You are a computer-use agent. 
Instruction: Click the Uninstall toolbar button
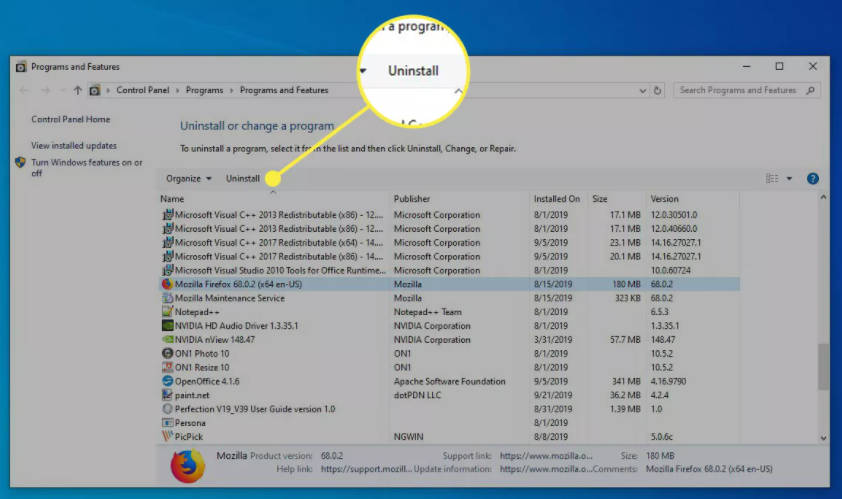coord(243,179)
